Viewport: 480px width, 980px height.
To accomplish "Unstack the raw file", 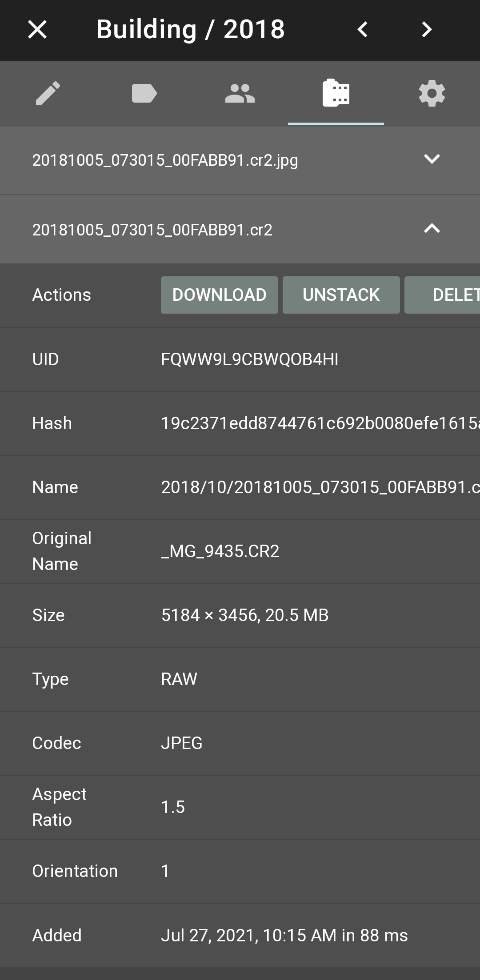I will [341, 295].
